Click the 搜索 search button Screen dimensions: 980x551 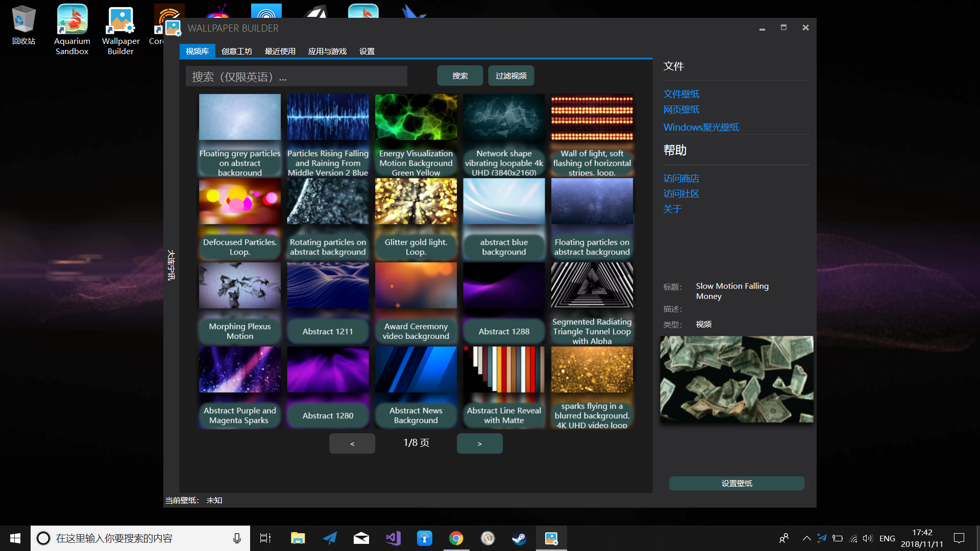[x=459, y=76]
